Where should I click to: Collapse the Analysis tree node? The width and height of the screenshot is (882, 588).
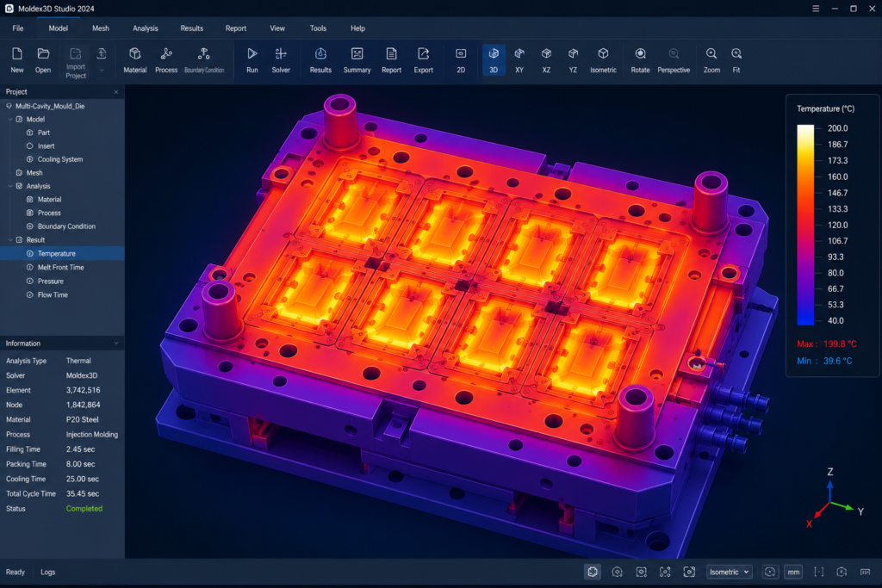point(10,186)
